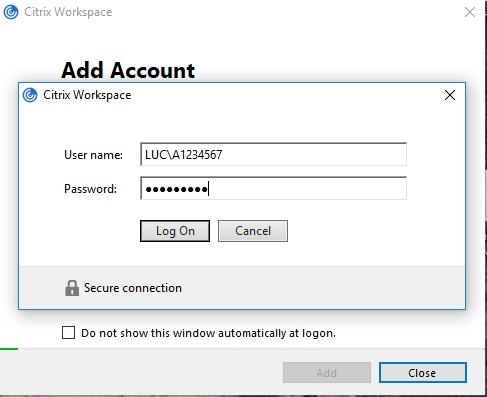This screenshot has width=487, height=397.
Task: Enable Do not show this window checkbox
Action: click(68, 332)
